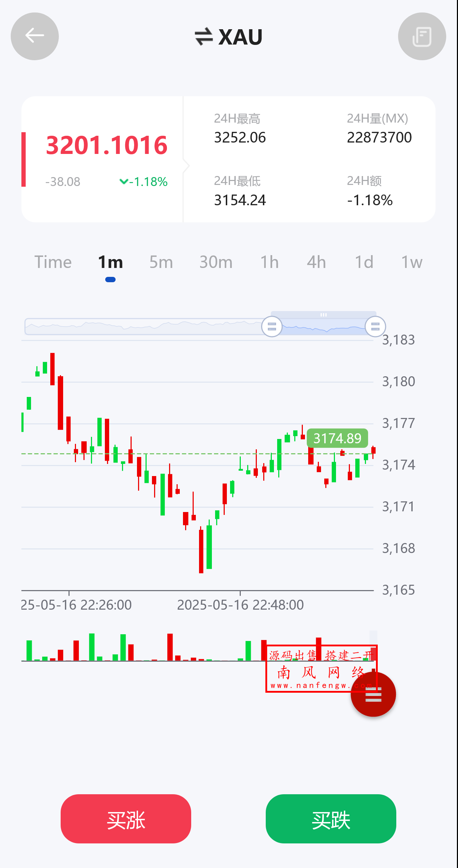Open the red floating menu button
Image resolution: width=458 pixels, height=868 pixels.
(x=373, y=694)
